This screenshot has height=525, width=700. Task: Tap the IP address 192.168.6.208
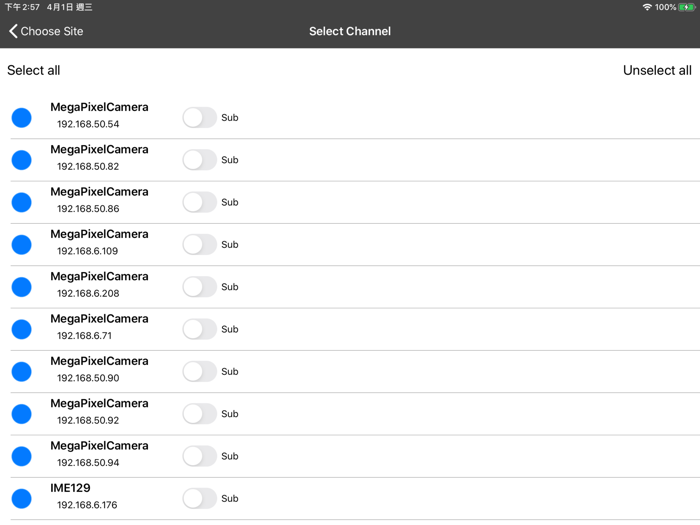pyautogui.click(x=88, y=294)
